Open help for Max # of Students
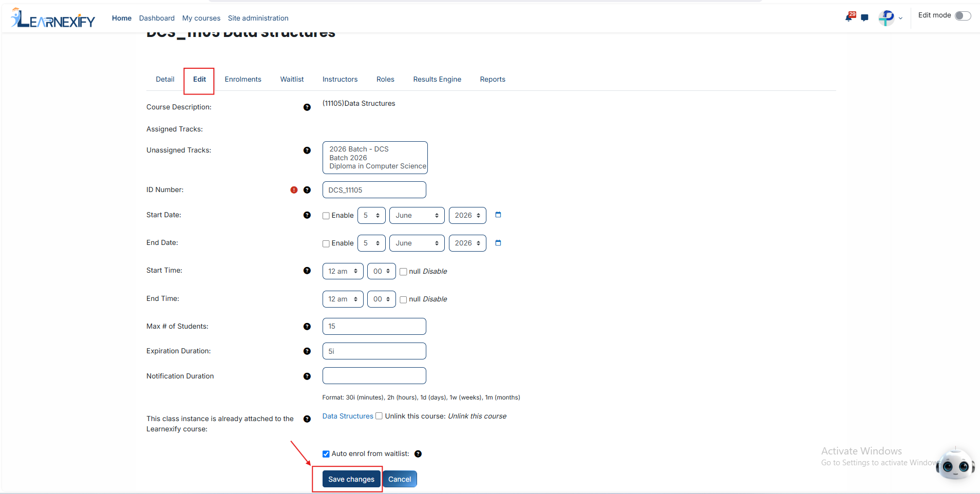 point(307,327)
